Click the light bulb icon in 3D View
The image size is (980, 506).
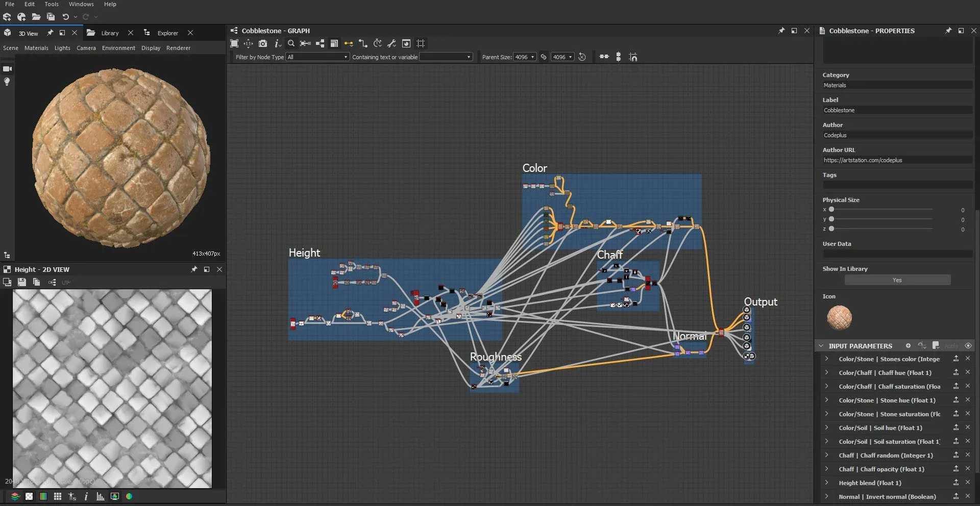7,82
